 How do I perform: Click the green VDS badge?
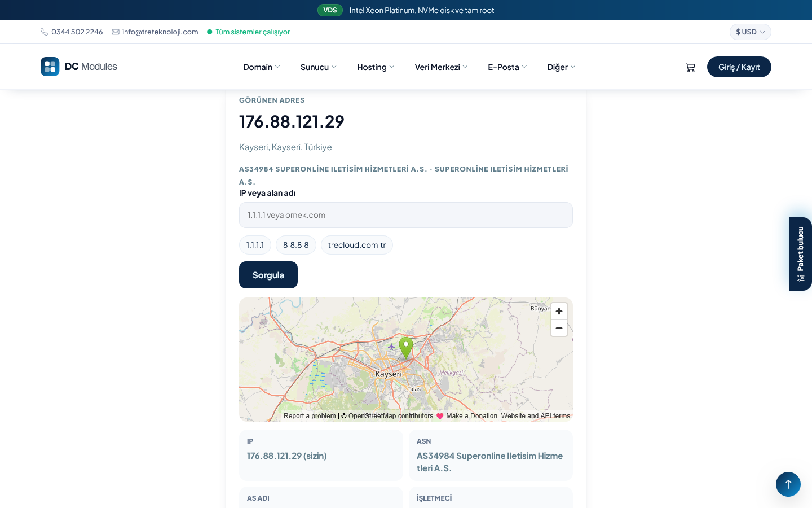[x=330, y=10]
